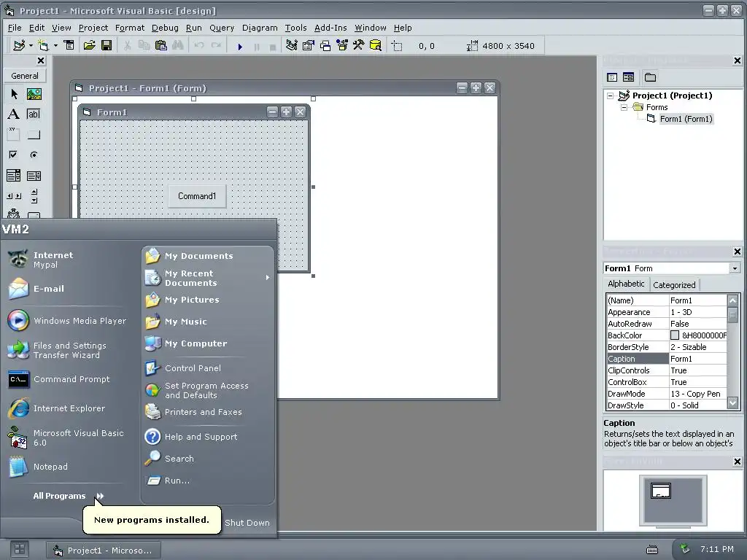Screen dimensions: 747x560
Task: Click the Project1 - Microso... taskbar button
Action: 104,550
